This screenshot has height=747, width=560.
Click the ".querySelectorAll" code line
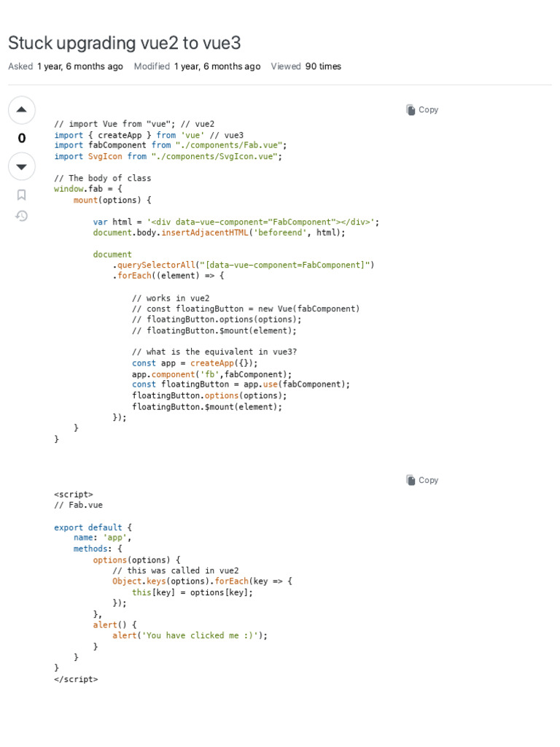244,265
